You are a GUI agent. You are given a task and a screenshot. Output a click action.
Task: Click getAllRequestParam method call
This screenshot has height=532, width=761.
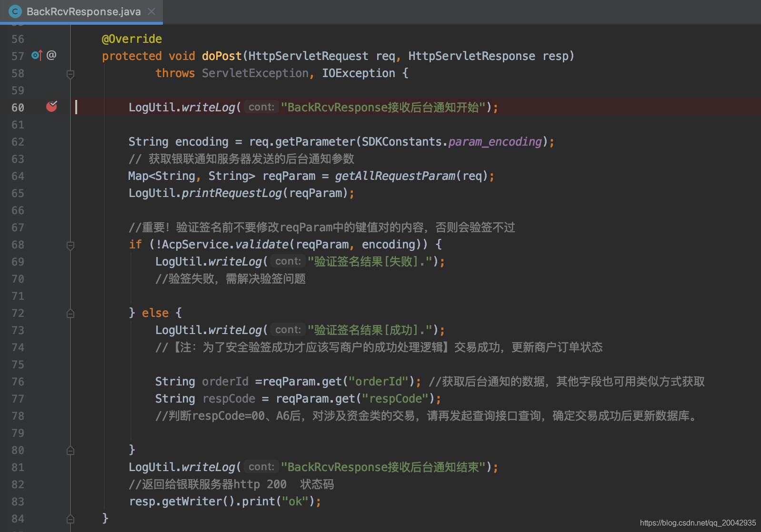coord(395,176)
